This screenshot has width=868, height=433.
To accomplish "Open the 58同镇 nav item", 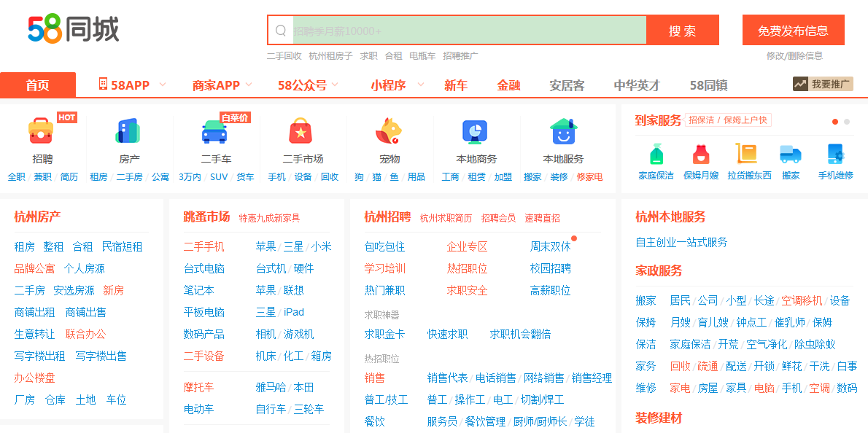I will point(708,86).
